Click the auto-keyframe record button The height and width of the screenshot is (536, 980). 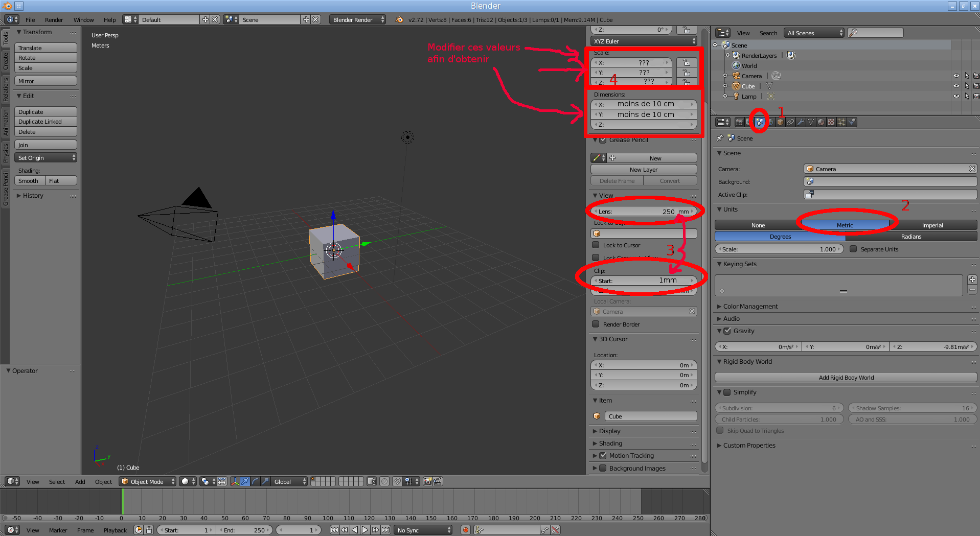(x=466, y=530)
